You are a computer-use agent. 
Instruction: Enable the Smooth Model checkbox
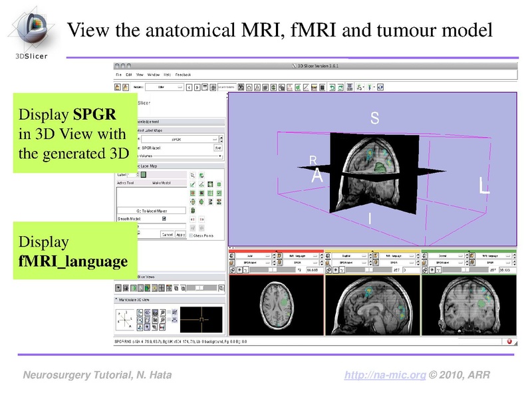pyautogui.click(x=164, y=219)
